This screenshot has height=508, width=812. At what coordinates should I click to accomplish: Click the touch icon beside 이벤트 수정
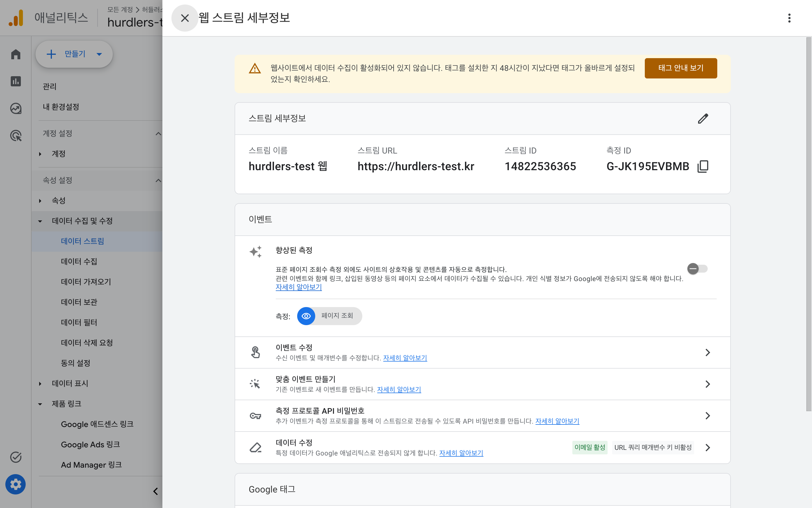[x=255, y=352]
